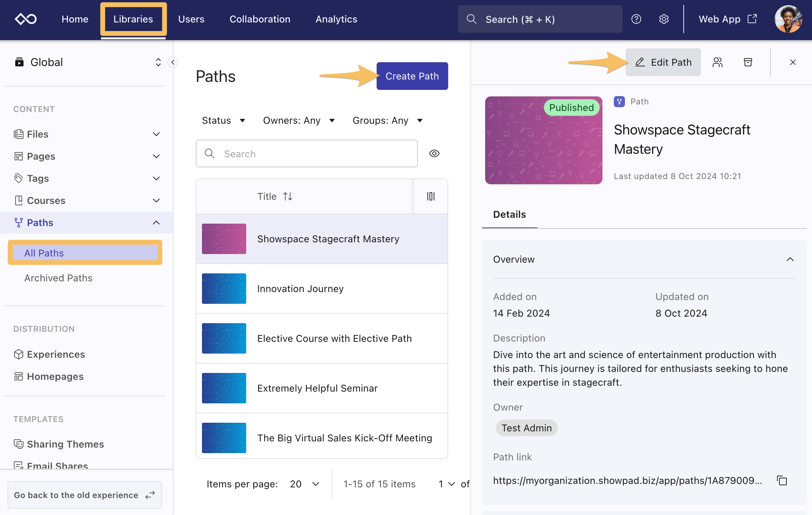Select Archived Paths in the sidebar

[58, 278]
